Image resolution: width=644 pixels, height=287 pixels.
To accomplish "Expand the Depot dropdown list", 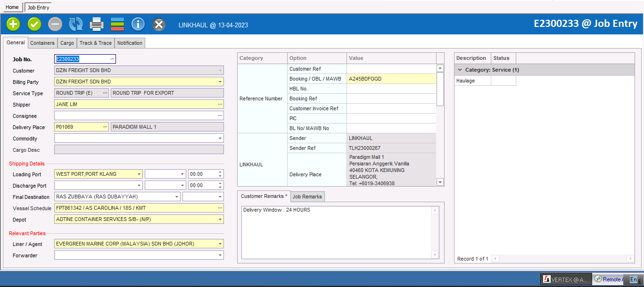I will click(220, 220).
